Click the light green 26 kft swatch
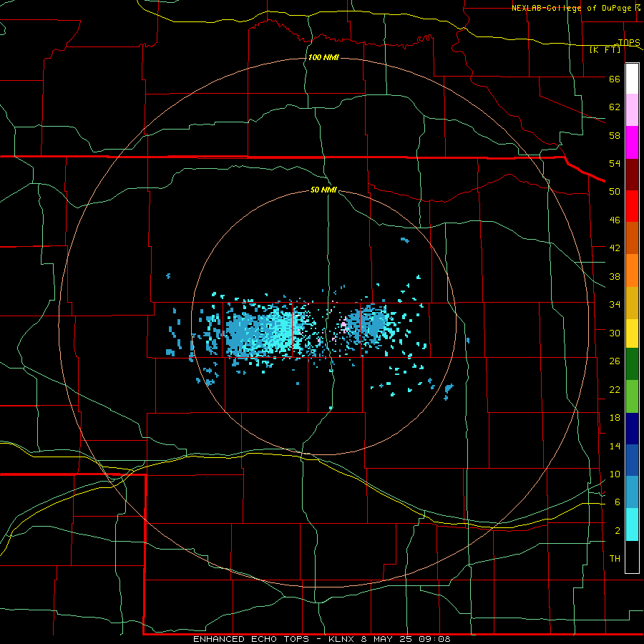Viewport: 644px width, 644px height. (632, 396)
